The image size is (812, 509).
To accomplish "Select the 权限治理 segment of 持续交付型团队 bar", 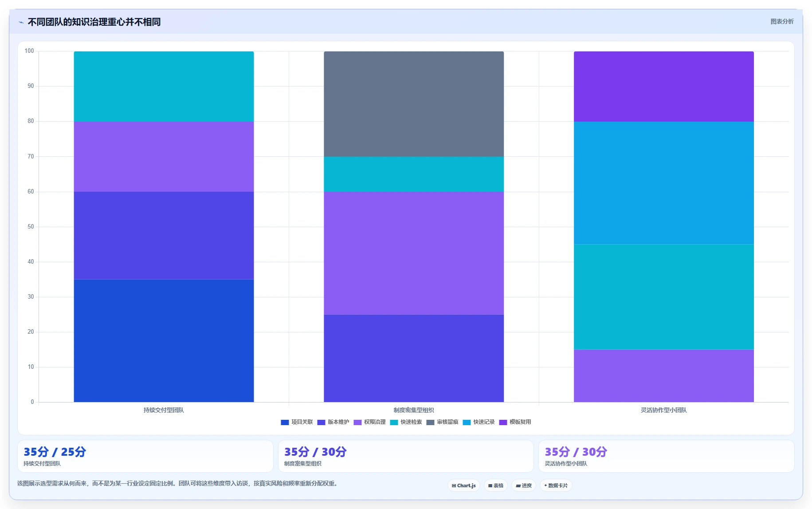I will click(164, 157).
